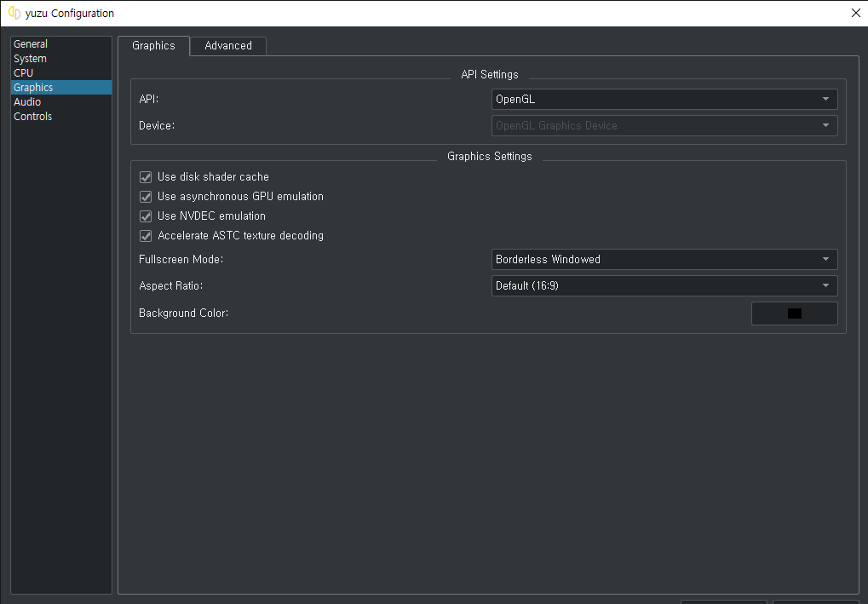Switch to the Controls settings category
The height and width of the screenshot is (604, 868).
61,116
